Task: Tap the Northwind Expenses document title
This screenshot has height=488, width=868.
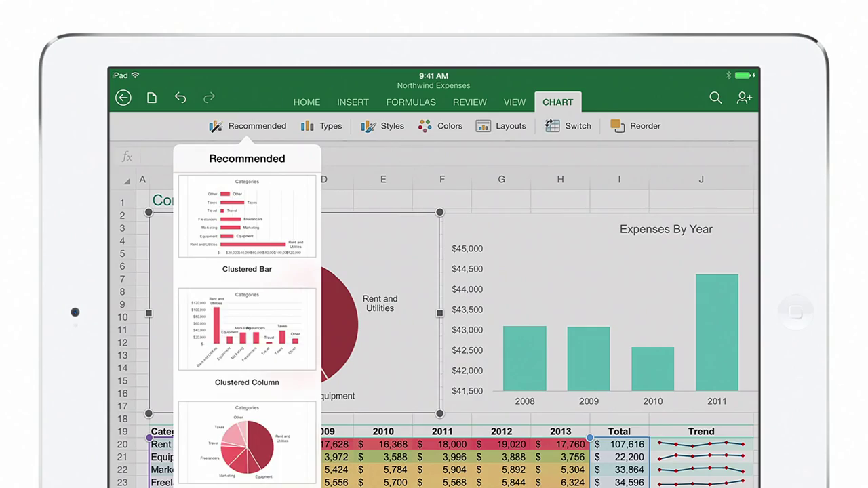Action: (433, 86)
